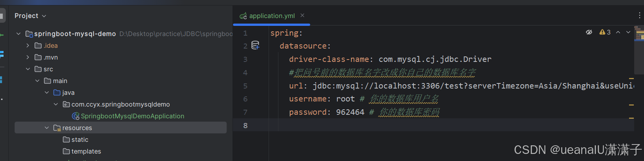Screen dimensions: 644x161
Task: Select the templates folder
Action: [86, 151]
